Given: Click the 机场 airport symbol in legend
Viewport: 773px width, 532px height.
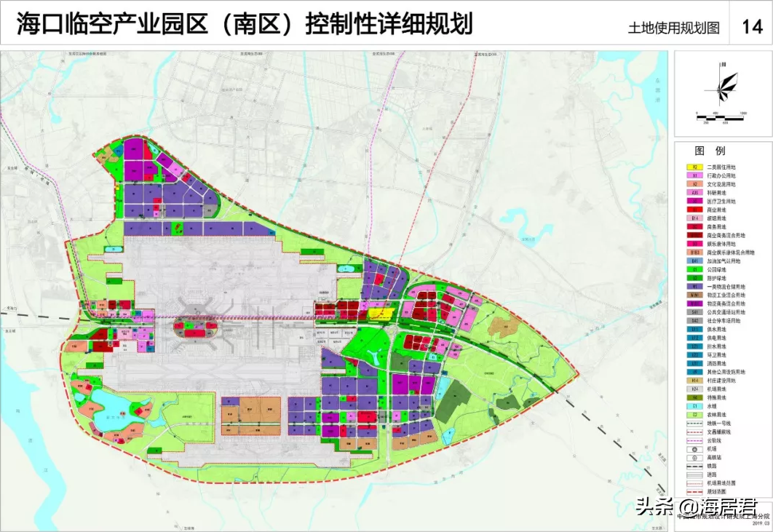Looking at the screenshot, I should (694, 449).
